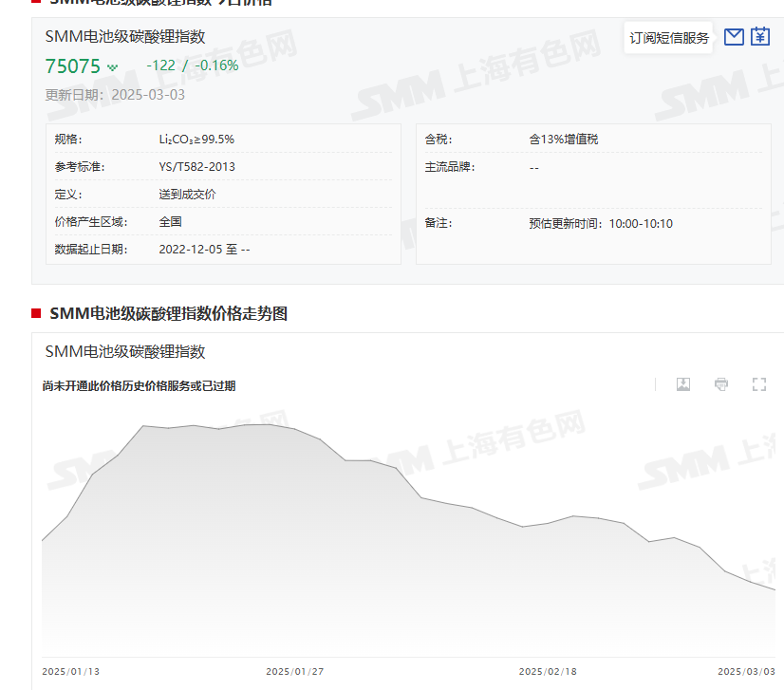Print the lithium carbonate price chart
This screenshot has height=690, width=784.
pos(721,384)
